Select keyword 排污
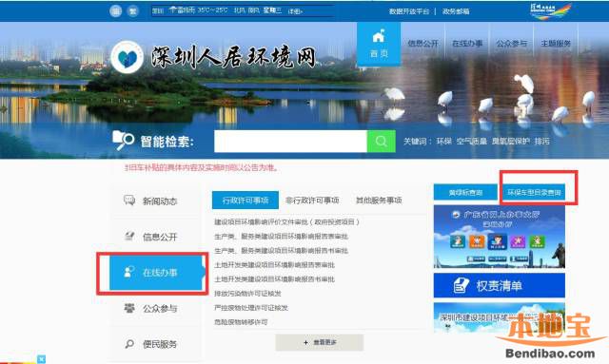The height and width of the screenshot is (364, 609). (x=541, y=142)
